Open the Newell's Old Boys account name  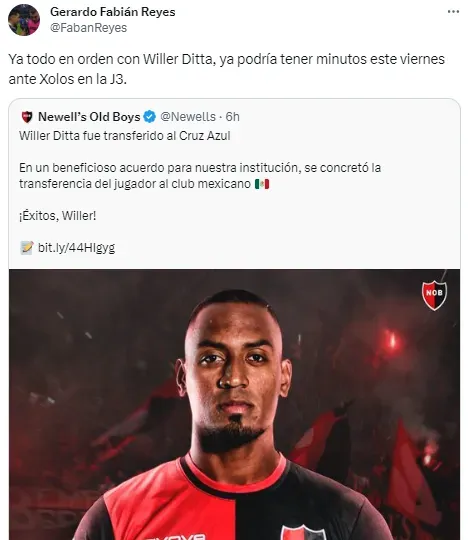(x=89, y=117)
